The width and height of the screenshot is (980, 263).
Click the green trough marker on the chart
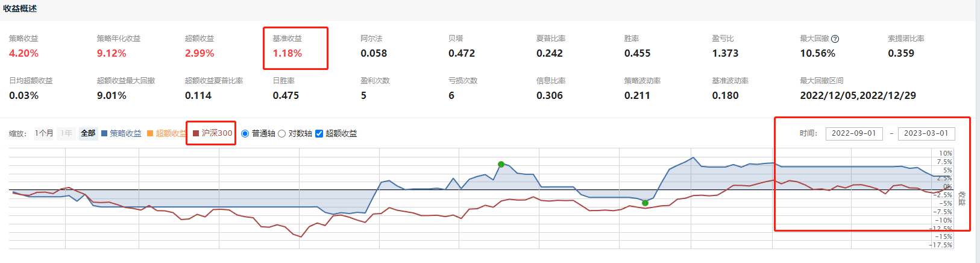click(645, 203)
